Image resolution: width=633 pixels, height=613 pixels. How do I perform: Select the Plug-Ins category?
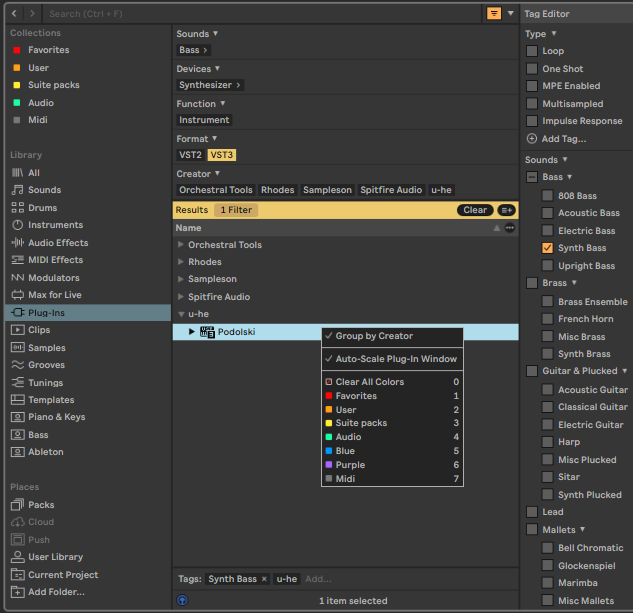[88, 313]
